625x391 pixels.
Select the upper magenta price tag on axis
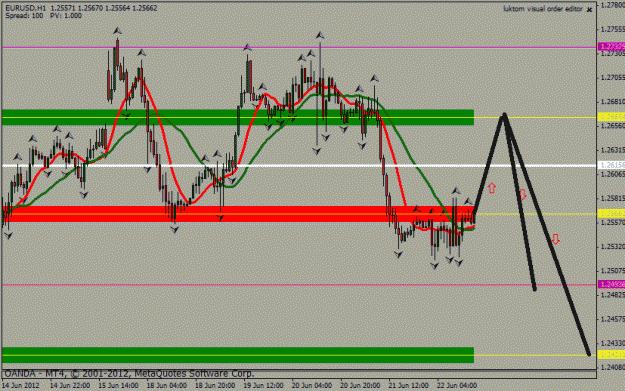pos(611,47)
